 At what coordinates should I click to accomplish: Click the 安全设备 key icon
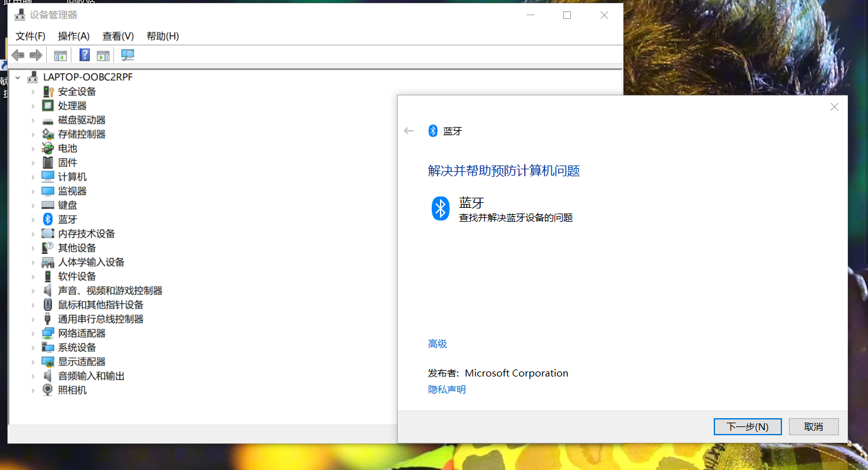[48, 92]
